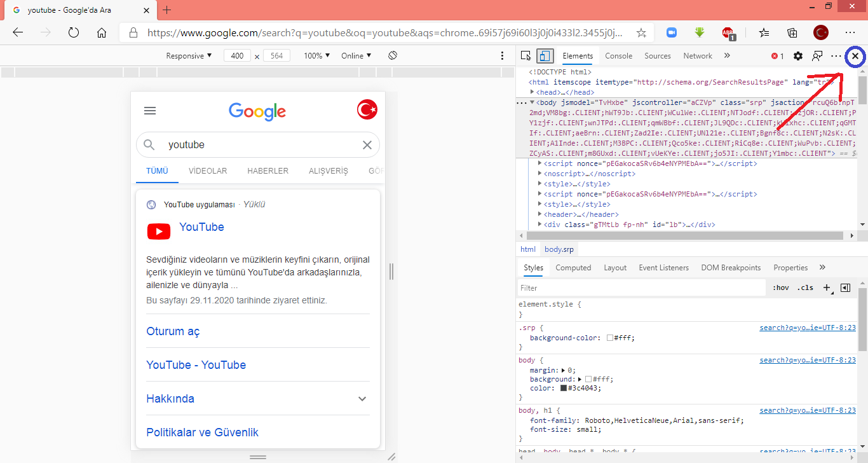Click the inspect element picker icon
This screenshot has width=868, height=463.
tap(526, 56)
